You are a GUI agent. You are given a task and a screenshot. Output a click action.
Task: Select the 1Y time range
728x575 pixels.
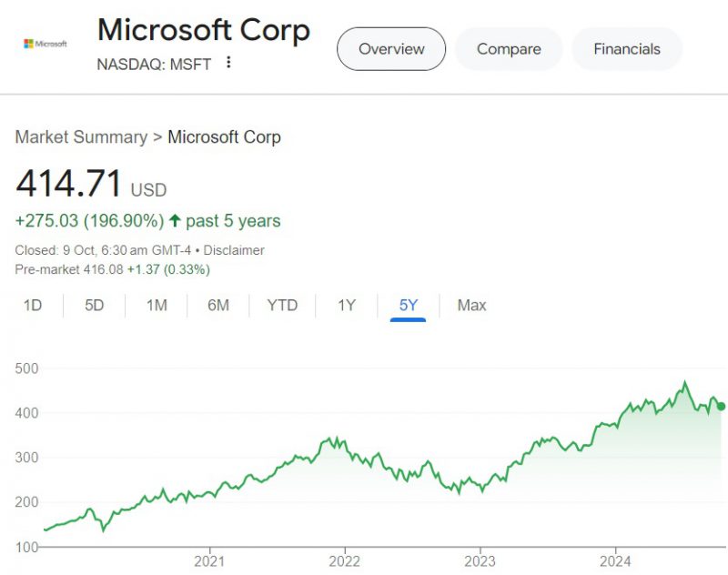[x=346, y=306]
